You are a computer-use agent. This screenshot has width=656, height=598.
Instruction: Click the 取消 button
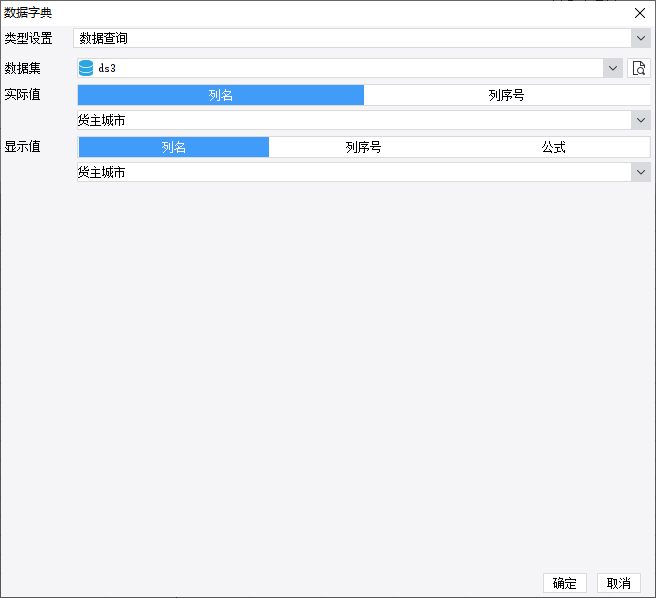619,583
